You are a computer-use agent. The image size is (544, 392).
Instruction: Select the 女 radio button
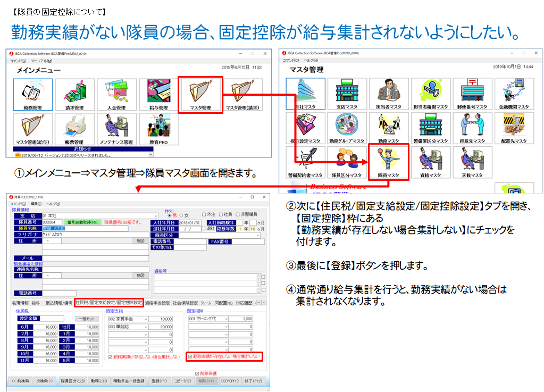click(x=180, y=215)
